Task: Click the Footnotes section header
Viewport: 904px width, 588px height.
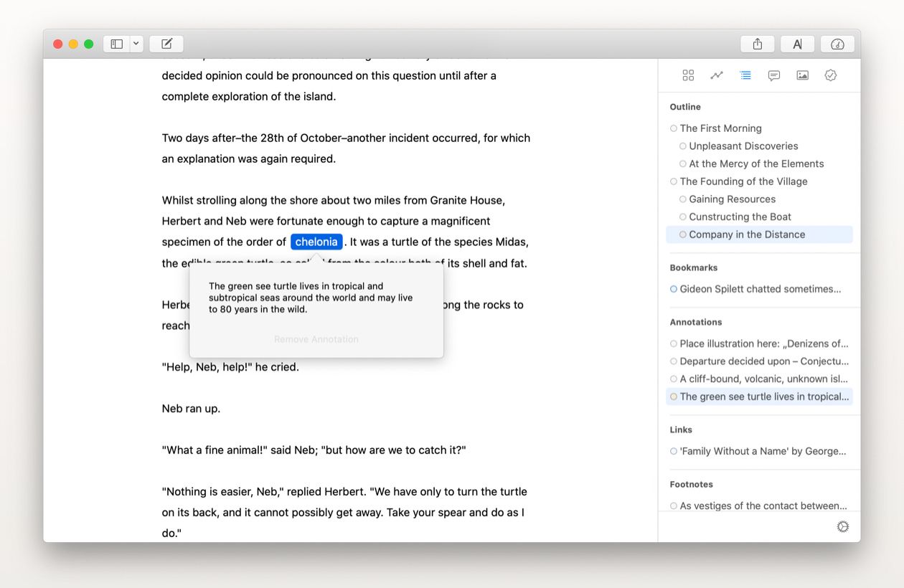Action: pos(691,484)
